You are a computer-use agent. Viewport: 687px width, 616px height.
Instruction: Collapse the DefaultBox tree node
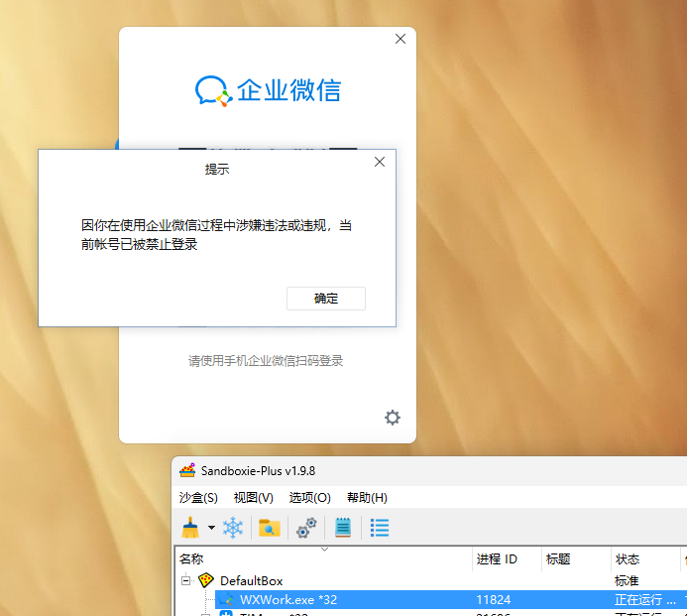coord(185,580)
